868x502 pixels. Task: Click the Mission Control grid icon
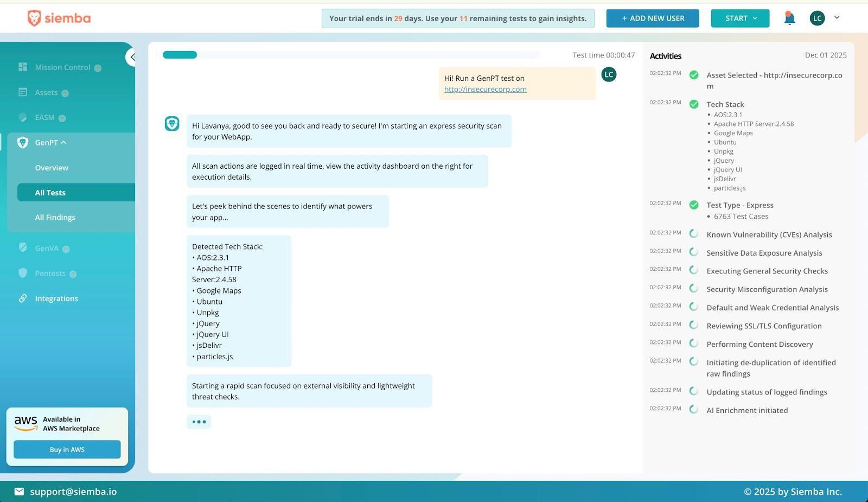pyautogui.click(x=23, y=67)
